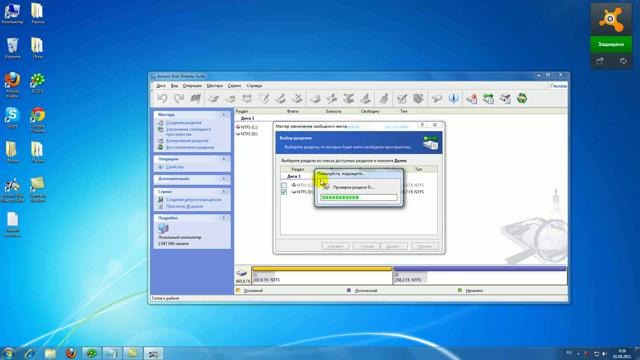Click the speech bubble toolbar icon

(436, 98)
